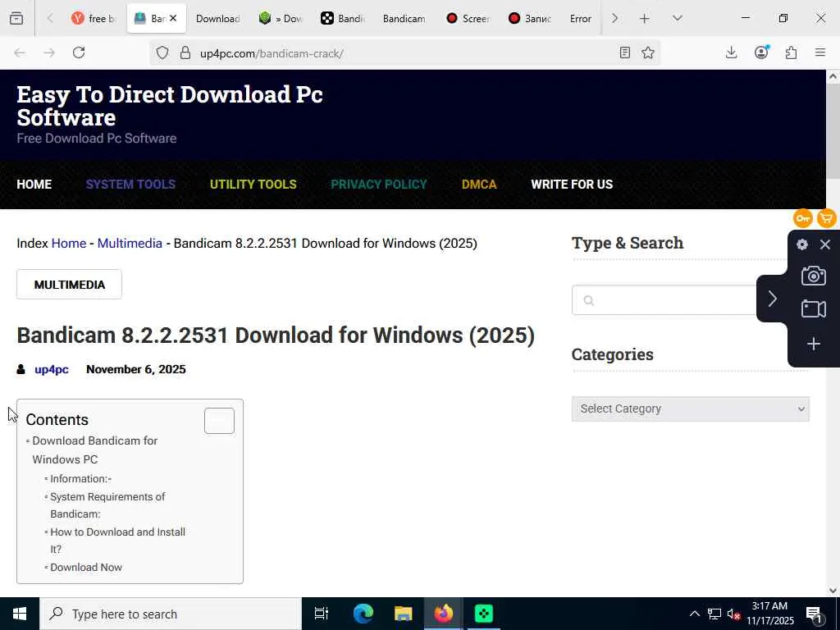This screenshot has width=840, height=630.
Task: Click the Multimedia breadcrumb link
Action: [130, 243]
